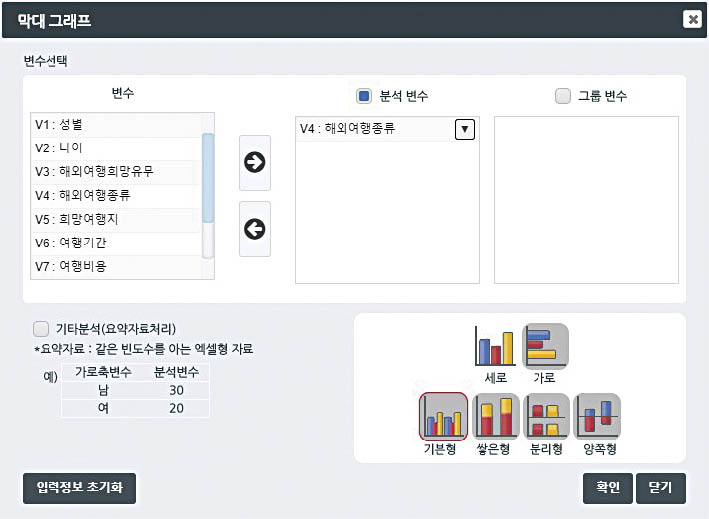Choose the 쌓은형 stacked bar type

tap(496, 416)
